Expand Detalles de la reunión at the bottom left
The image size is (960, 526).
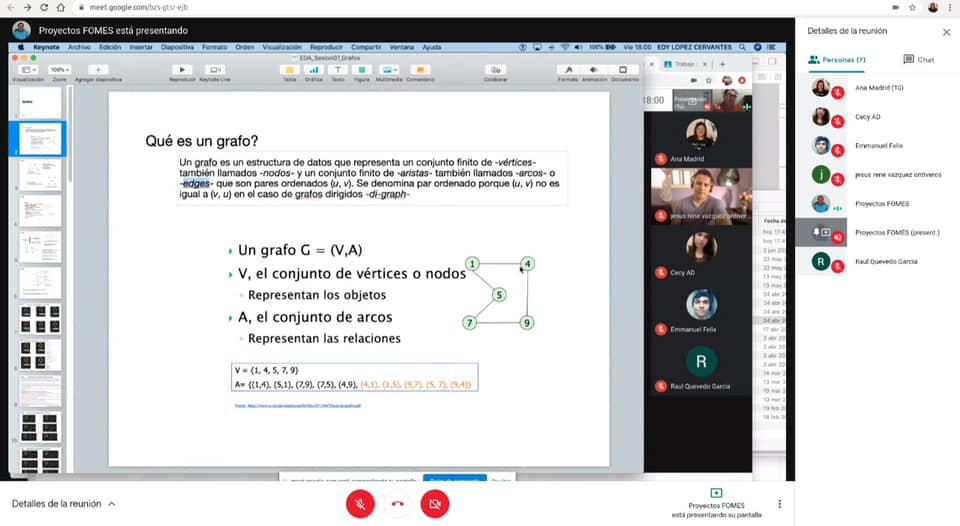click(x=64, y=503)
